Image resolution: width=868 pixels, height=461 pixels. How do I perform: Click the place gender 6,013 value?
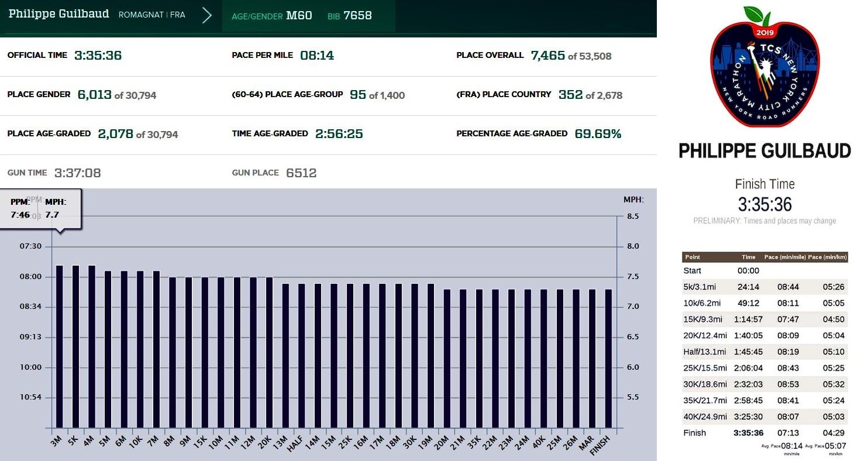tap(95, 95)
